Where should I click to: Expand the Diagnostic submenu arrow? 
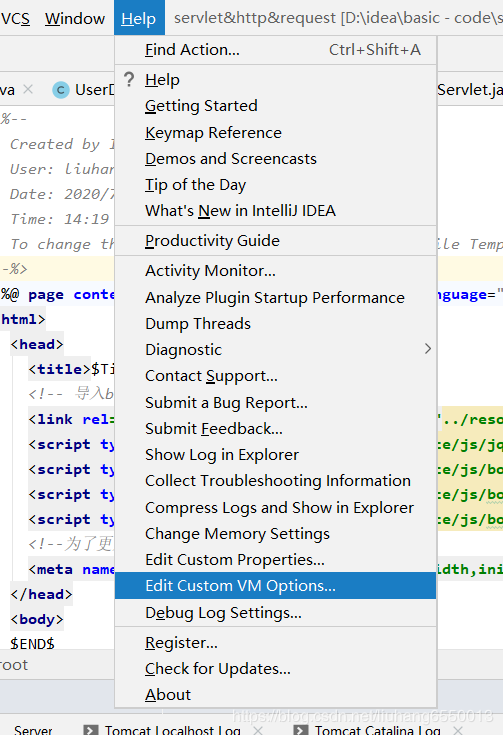coord(428,349)
